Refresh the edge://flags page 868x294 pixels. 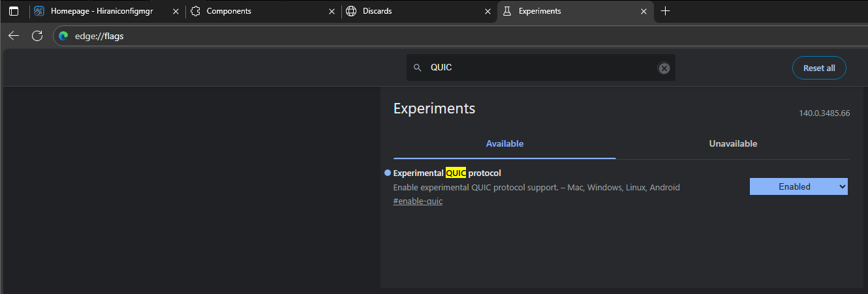point(37,36)
